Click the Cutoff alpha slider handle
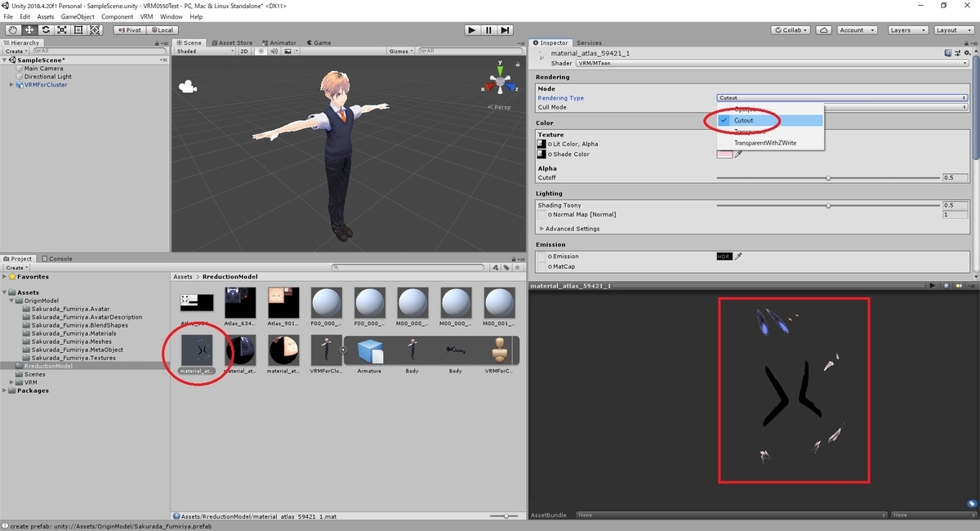Screen dimensions: 980x531 coord(828,177)
